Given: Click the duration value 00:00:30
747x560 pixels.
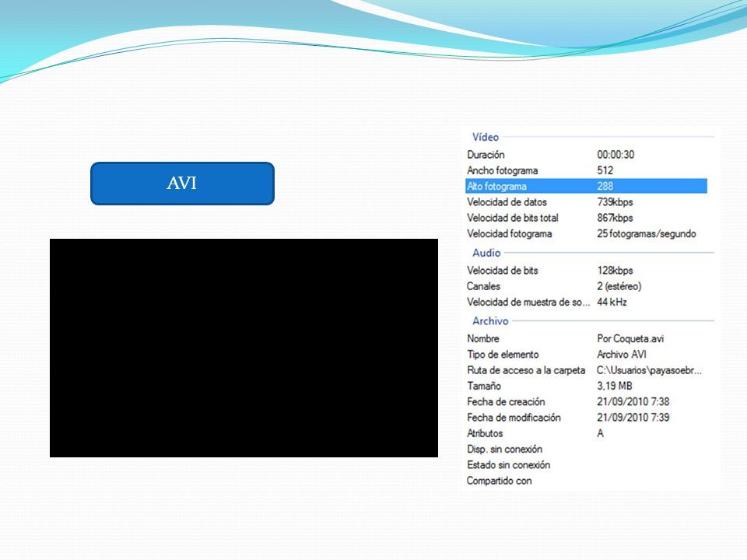Looking at the screenshot, I should [615, 155].
